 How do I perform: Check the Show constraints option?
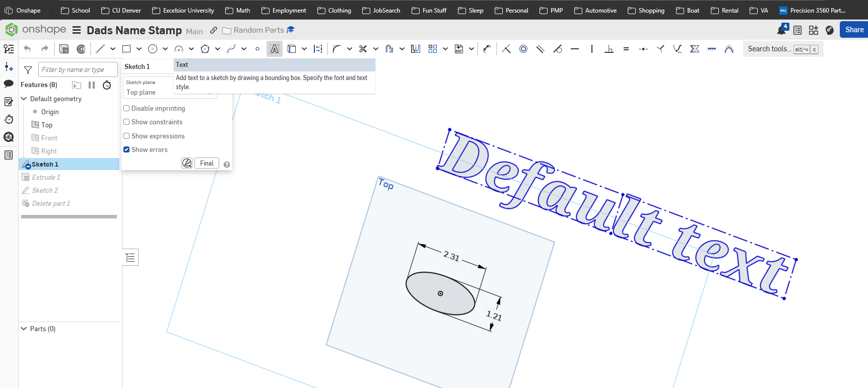coord(127,122)
